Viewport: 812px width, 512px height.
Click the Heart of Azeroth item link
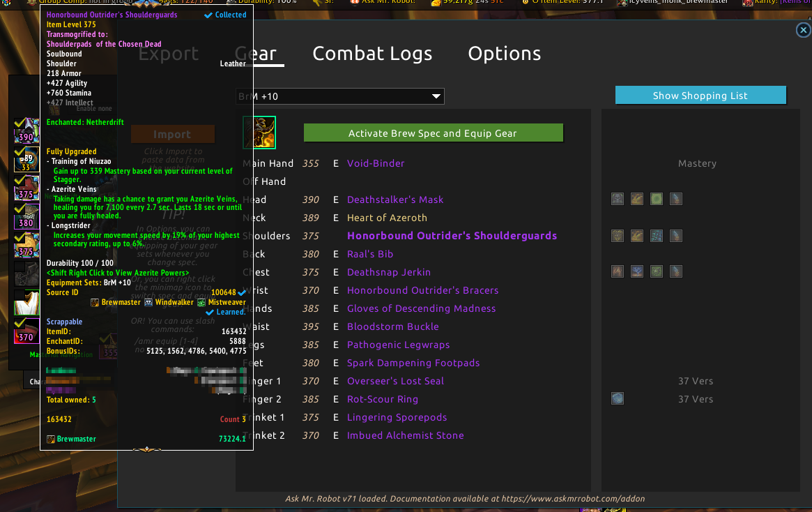click(x=387, y=218)
